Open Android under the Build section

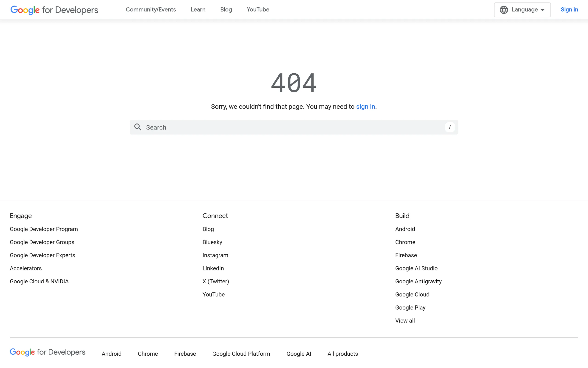click(x=405, y=229)
